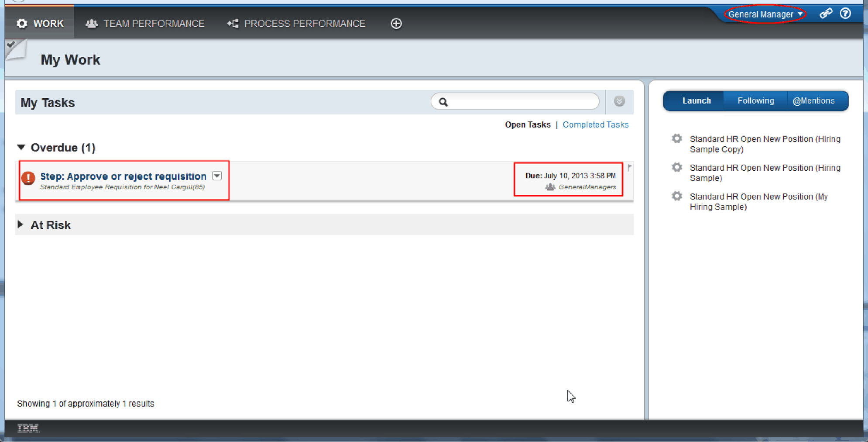Open the help question mark icon
This screenshot has height=442, width=868.
click(845, 14)
